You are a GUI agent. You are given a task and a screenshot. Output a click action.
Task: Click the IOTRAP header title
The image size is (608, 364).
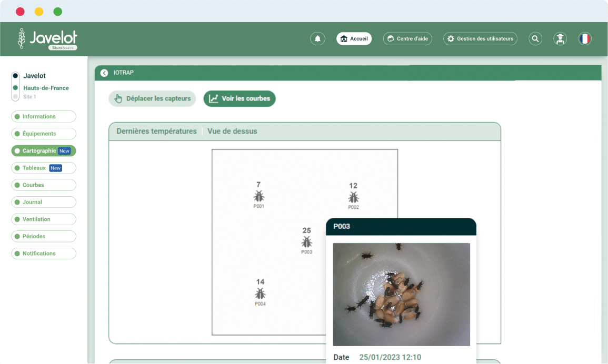click(123, 73)
